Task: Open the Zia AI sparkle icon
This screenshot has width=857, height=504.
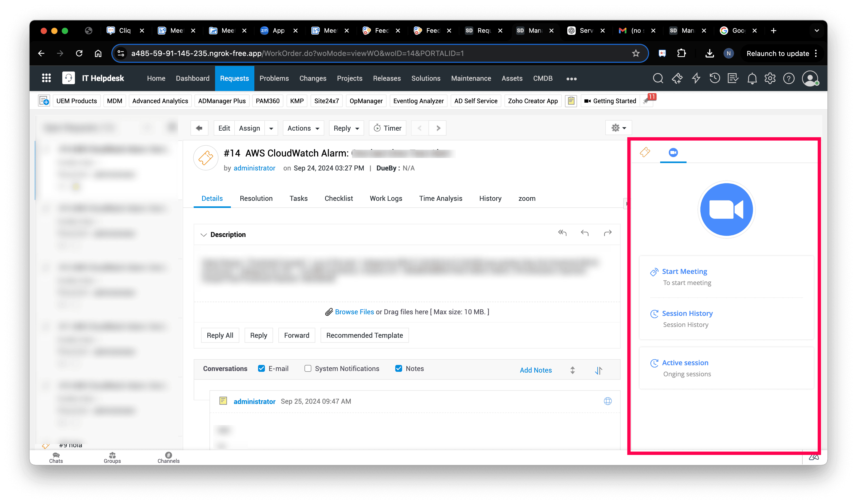Action: [677, 78]
